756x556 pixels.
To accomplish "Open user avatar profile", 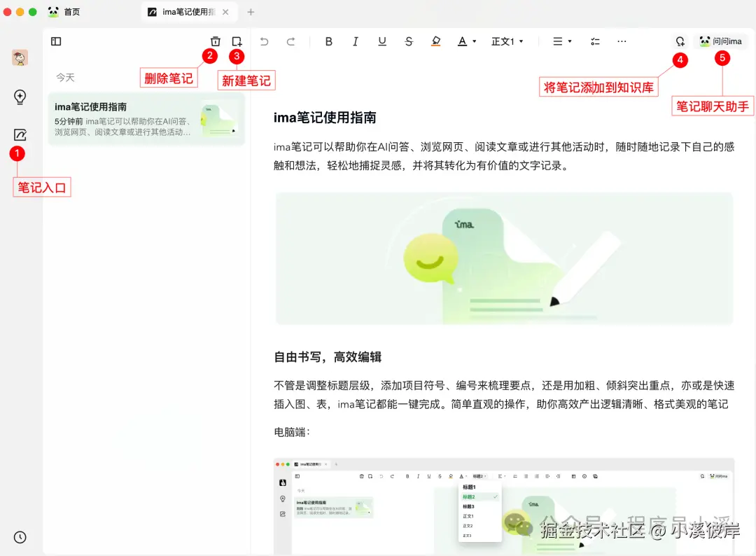I will [x=20, y=58].
